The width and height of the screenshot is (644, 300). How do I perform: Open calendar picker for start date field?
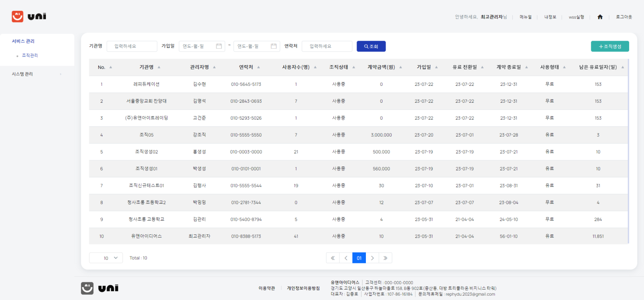pos(219,46)
